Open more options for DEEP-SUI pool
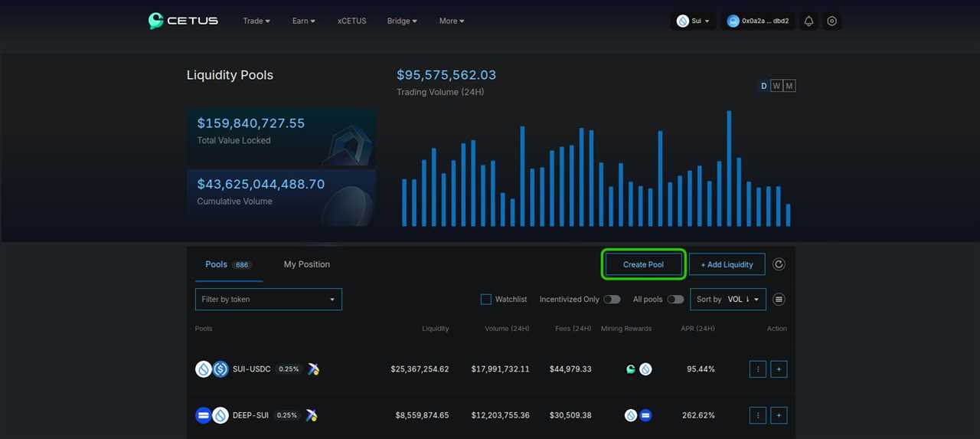Screen dimensions: 980x439 tap(758, 415)
